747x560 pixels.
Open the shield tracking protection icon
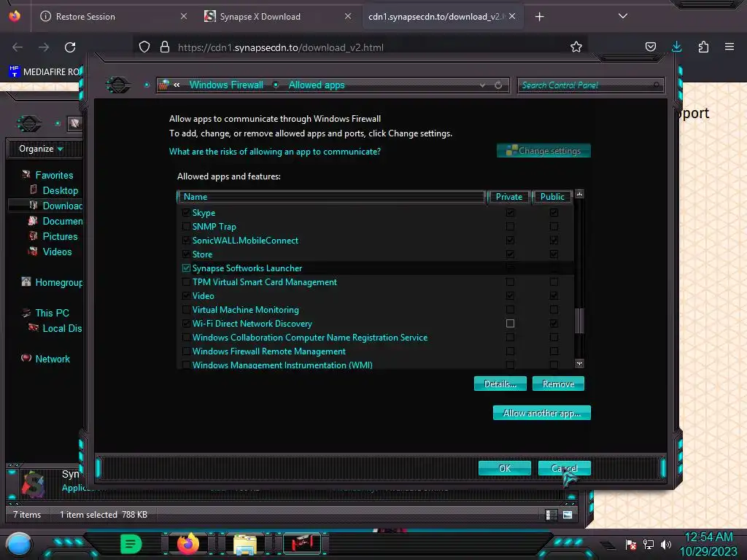(144, 47)
